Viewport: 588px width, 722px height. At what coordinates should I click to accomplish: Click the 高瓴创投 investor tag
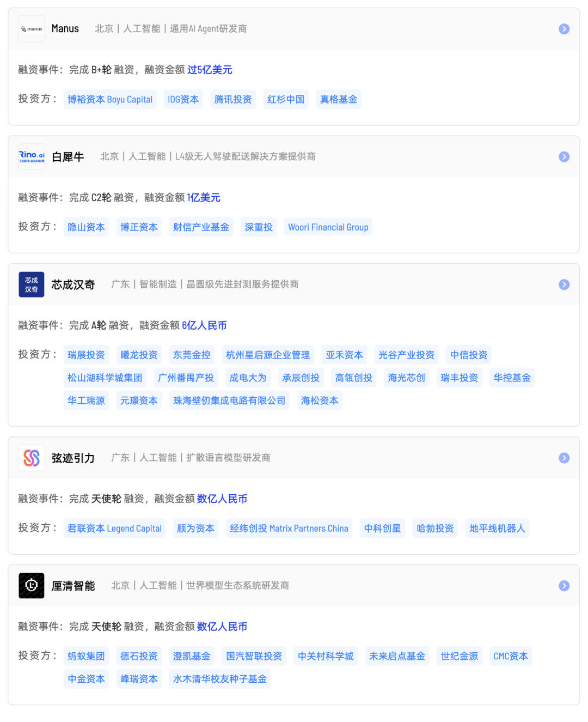coord(353,378)
